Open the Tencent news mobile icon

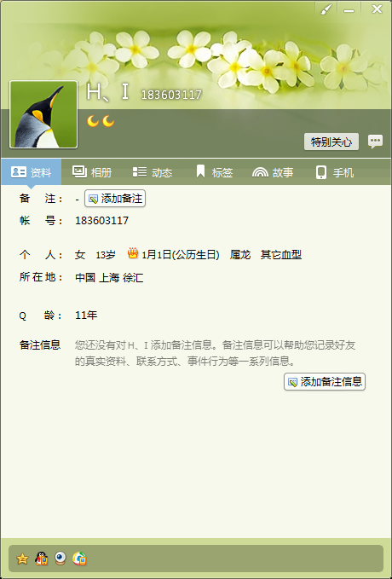79,559
